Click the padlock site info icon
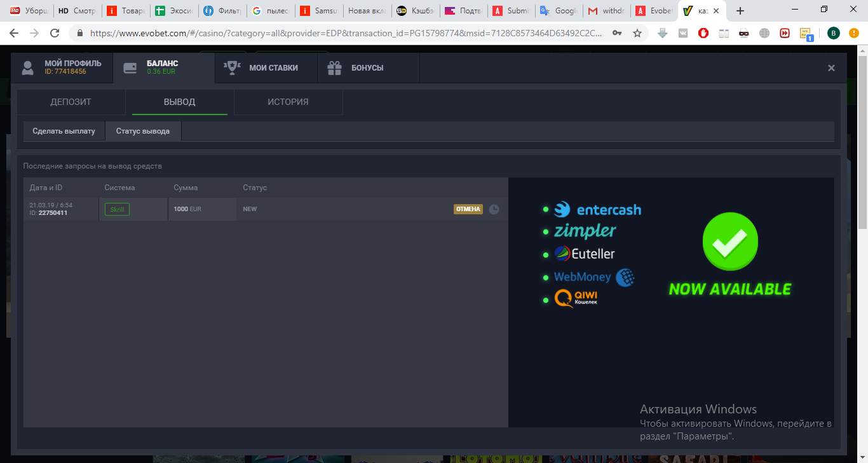Screen dimensions: 868x463 (80, 33)
